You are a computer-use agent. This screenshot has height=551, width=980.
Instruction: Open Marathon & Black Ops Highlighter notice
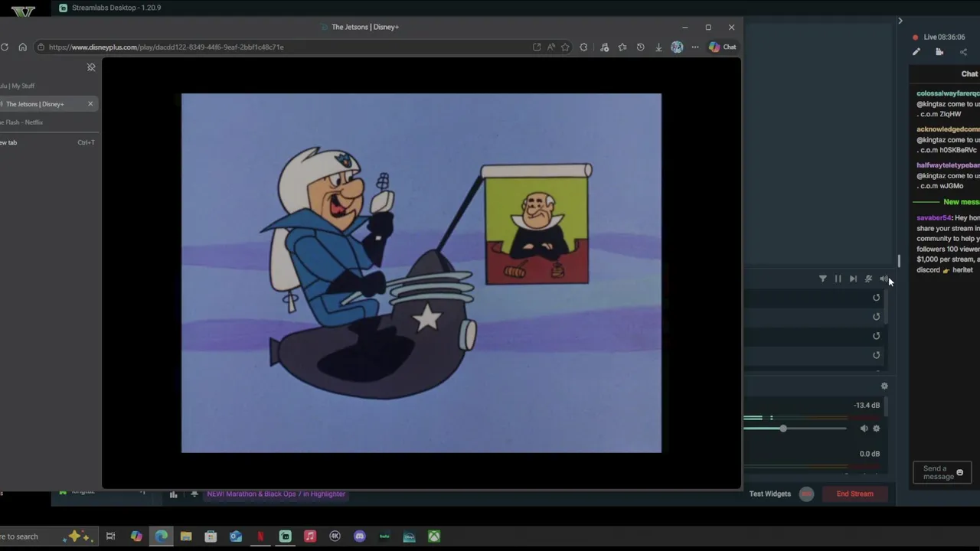(x=276, y=494)
